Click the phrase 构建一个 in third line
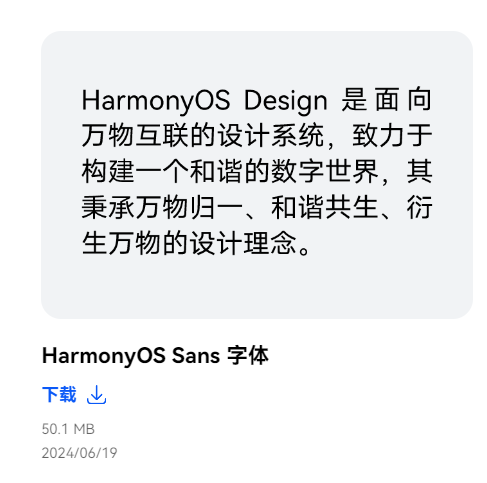487x483 pixels. 136,171
